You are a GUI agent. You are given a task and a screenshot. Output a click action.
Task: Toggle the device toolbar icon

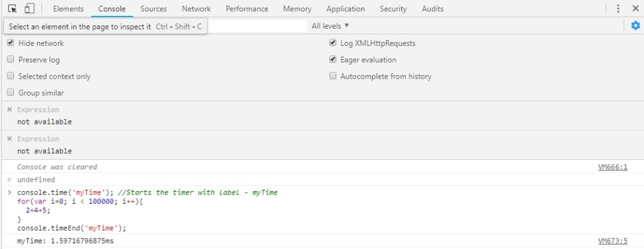[x=29, y=9]
